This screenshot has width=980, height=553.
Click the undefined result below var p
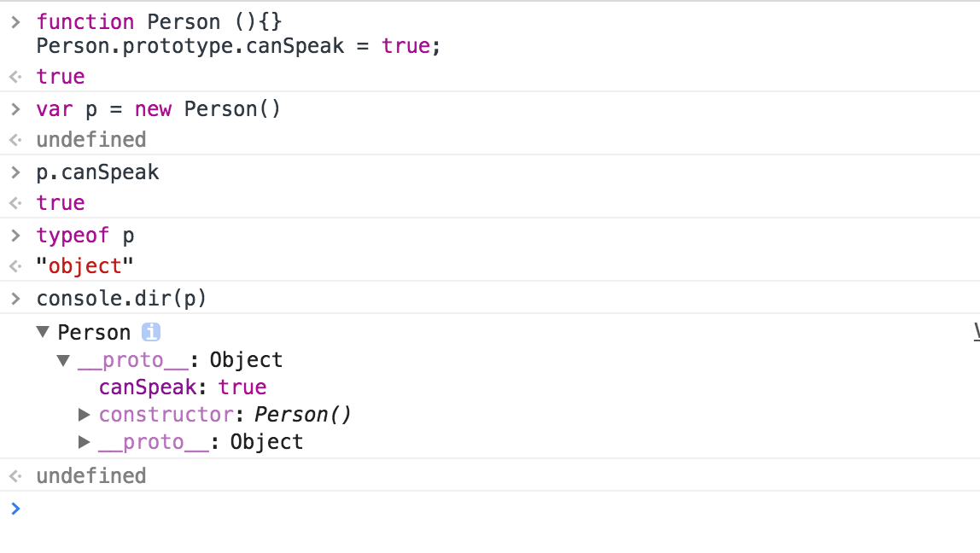pos(90,140)
